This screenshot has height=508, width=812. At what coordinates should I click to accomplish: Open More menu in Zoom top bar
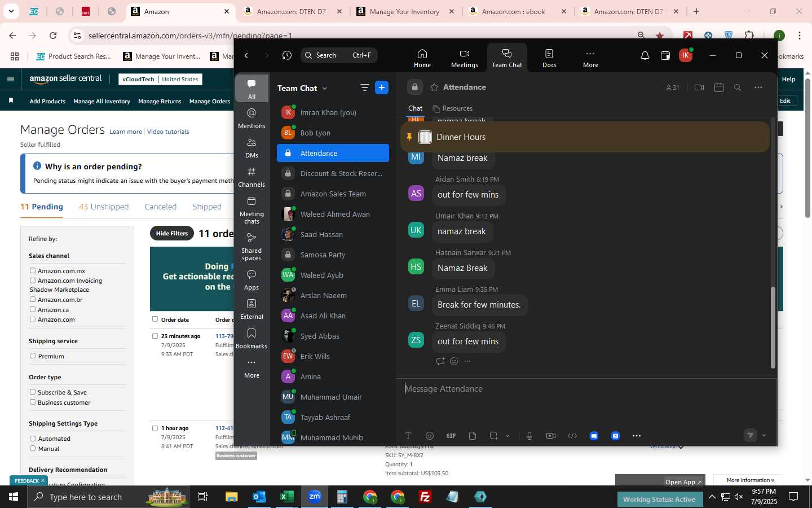(590, 58)
